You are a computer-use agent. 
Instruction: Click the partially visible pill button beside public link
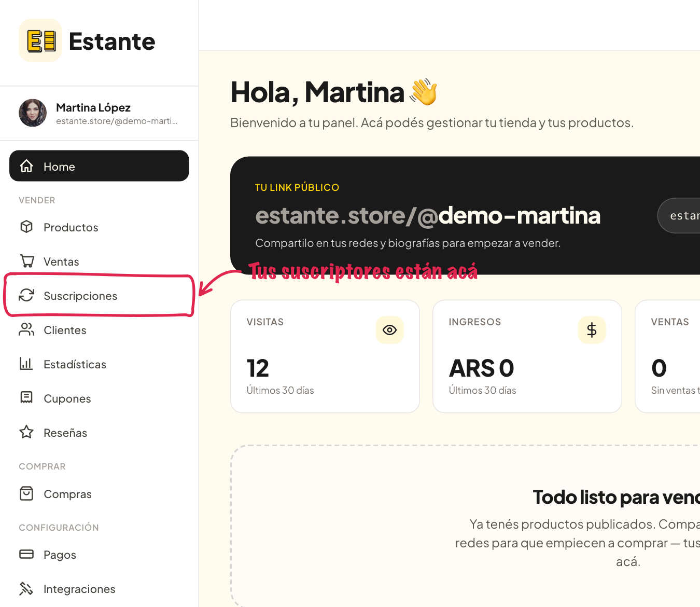pyautogui.click(x=679, y=215)
